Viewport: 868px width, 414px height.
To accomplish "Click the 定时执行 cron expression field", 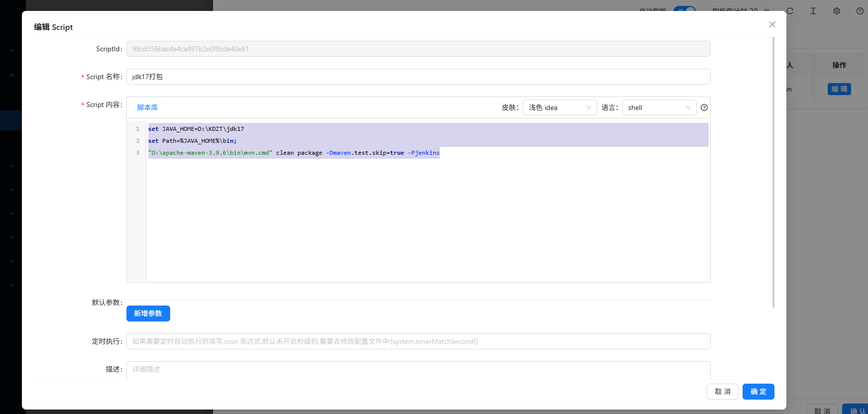I will (x=418, y=341).
